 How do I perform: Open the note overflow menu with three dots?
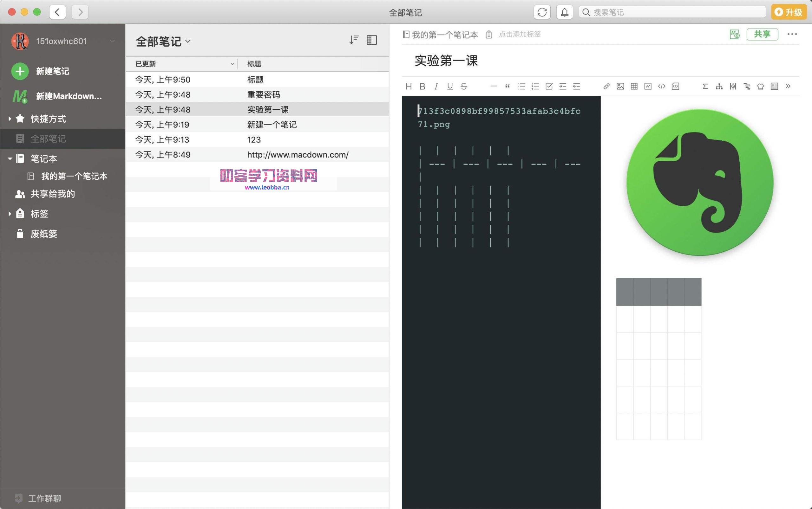pos(792,34)
